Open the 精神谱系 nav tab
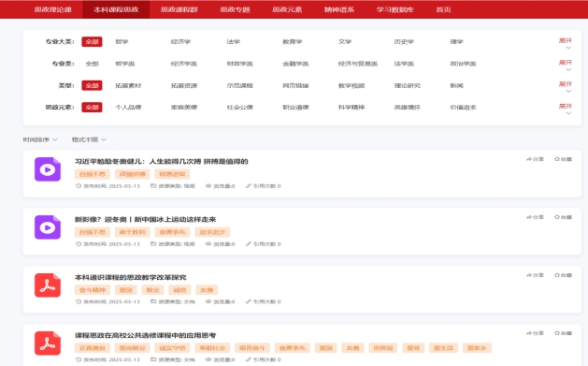Screen dimensions: 588x366 (339, 9)
